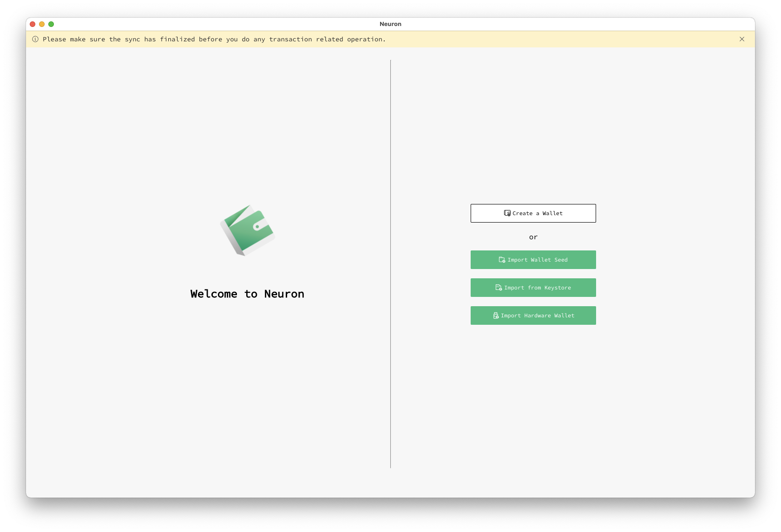Viewport: 781px width, 532px height.
Task: Click the green Neuron wallet logo
Action: point(247,230)
